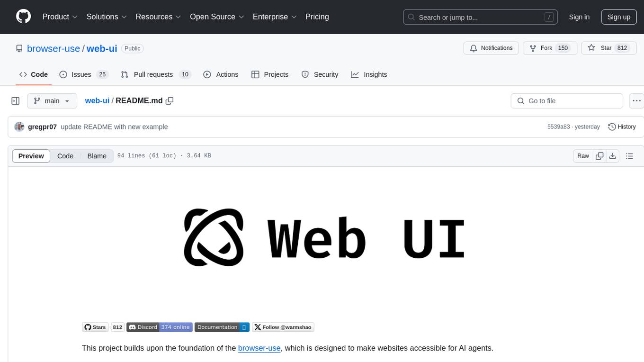Open the more file actions menu
Viewport: 644px width, 362px height.
tap(636, 101)
